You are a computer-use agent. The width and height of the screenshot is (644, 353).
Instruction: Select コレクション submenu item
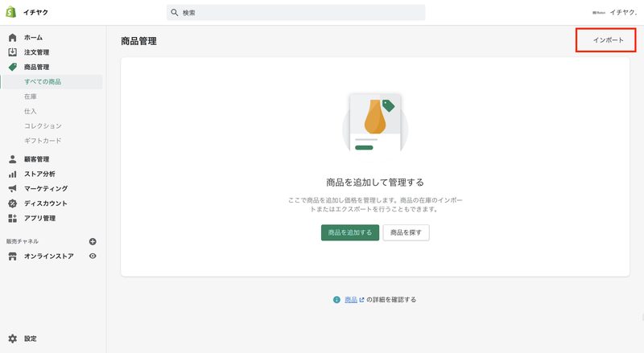(x=43, y=126)
